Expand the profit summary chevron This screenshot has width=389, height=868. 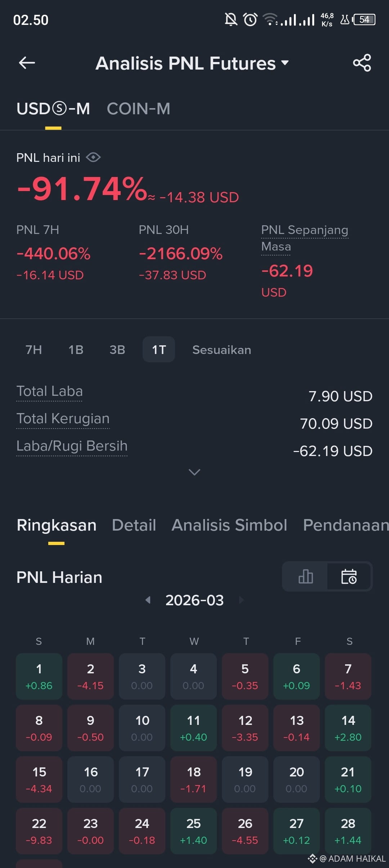[x=194, y=472]
